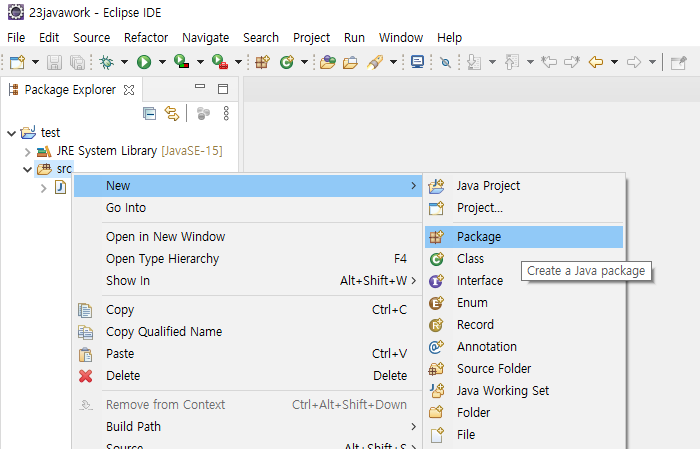The image size is (700, 449).
Task: Expand the JRE System Library node
Action: [x=27, y=152]
